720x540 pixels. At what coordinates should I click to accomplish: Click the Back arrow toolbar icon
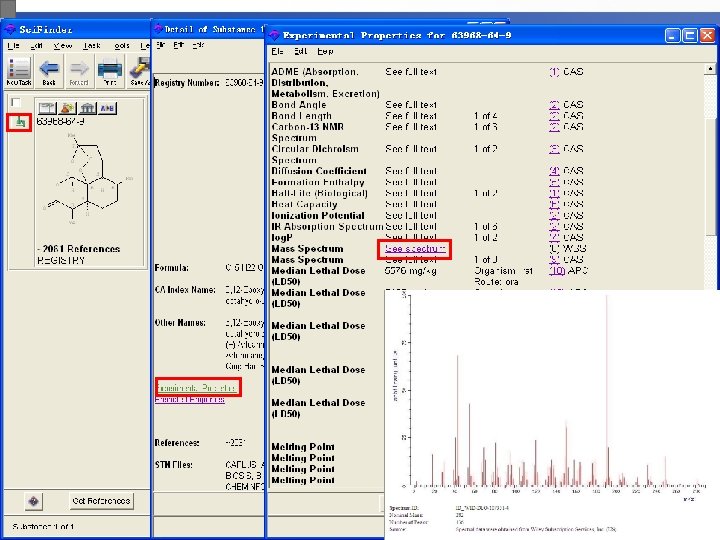49,71
